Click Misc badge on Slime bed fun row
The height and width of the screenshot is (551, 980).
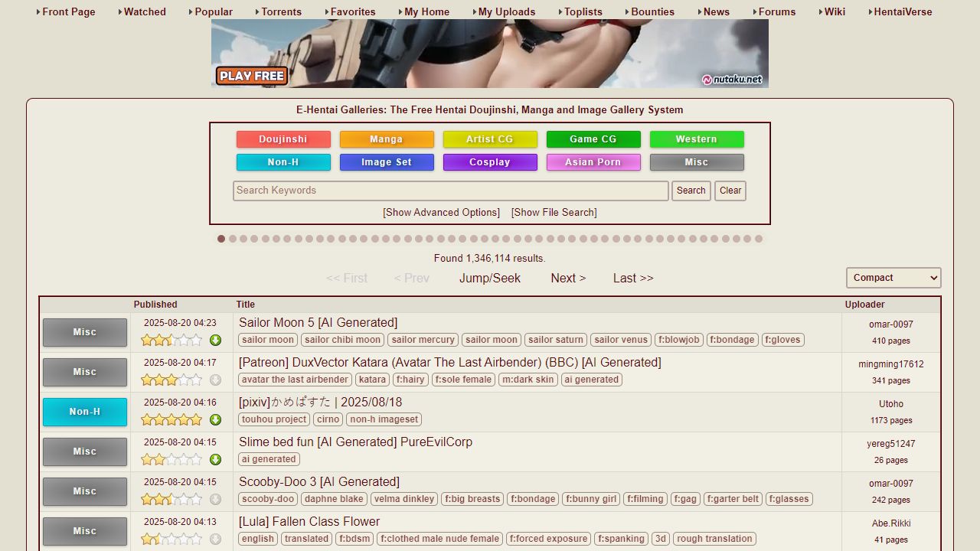click(85, 452)
